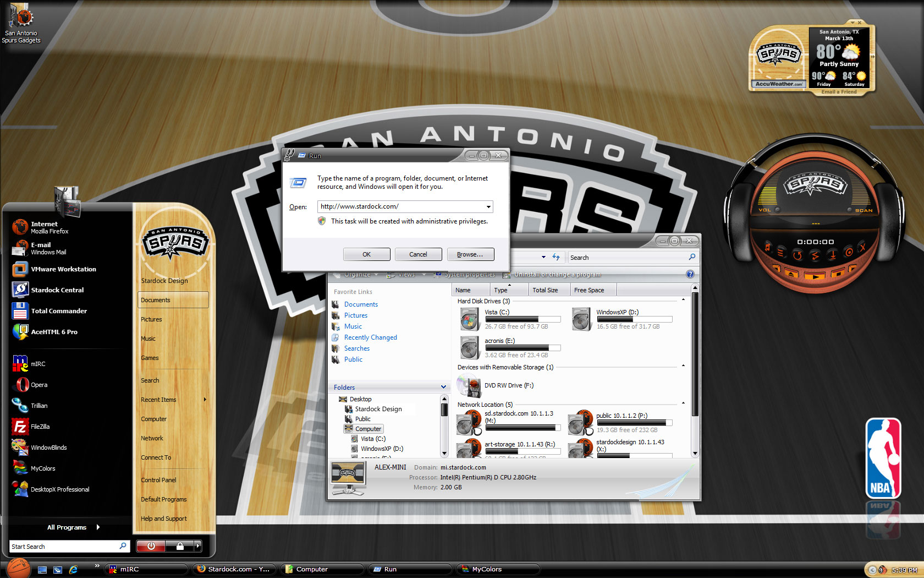This screenshot has width=924, height=578.
Task: Click the Search box in Computer window
Action: click(x=632, y=258)
